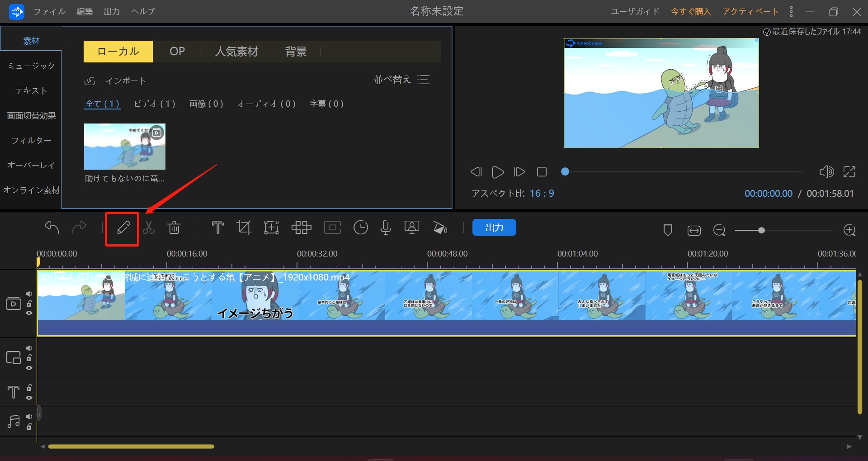Viewport: 868px width, 461px height.
Task: Click the blue 出力 export button
Action: pos(494,228)
